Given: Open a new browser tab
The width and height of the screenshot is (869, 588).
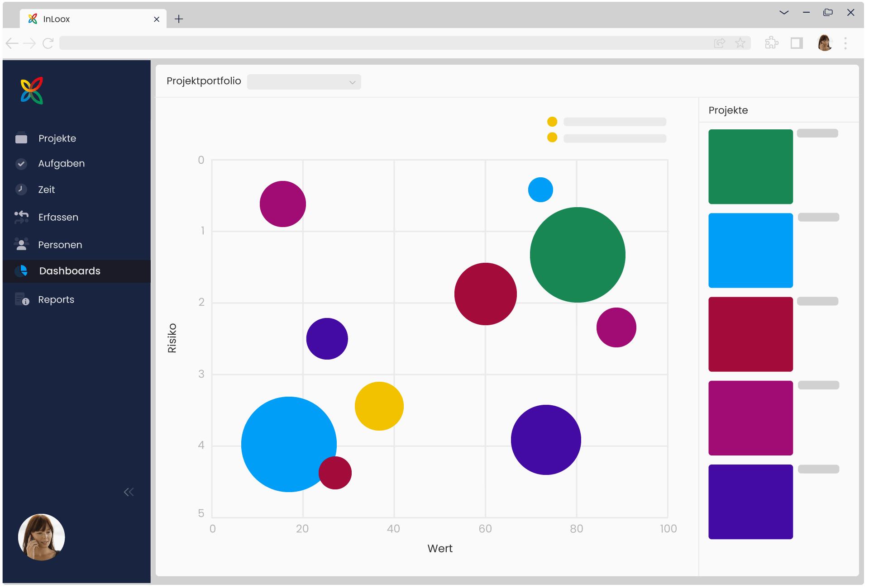Looking at the screenshot, I should tap(179, 19).
